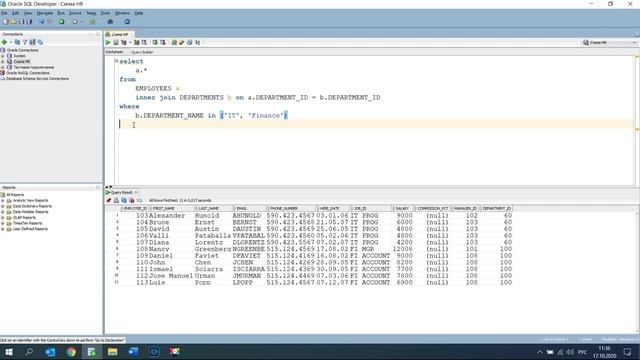Click the clock showing 11:36 in taskbar

tap(604, 349)
